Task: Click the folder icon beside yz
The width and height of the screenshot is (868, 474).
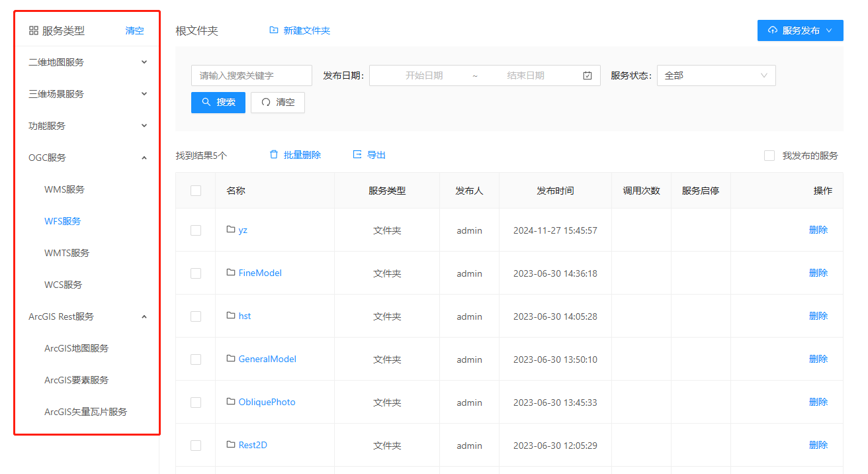Action: tap(231, 230)
